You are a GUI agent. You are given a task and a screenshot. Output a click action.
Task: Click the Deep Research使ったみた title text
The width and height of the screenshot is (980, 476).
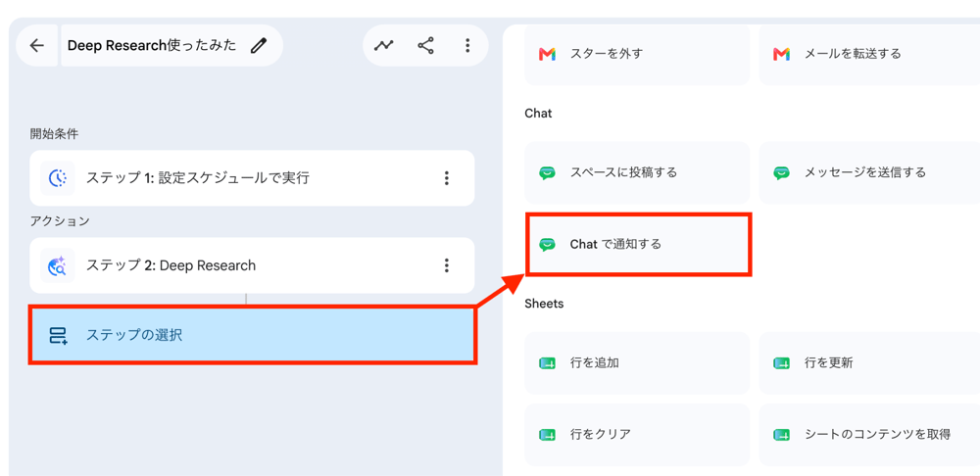[x=152, y=46]
